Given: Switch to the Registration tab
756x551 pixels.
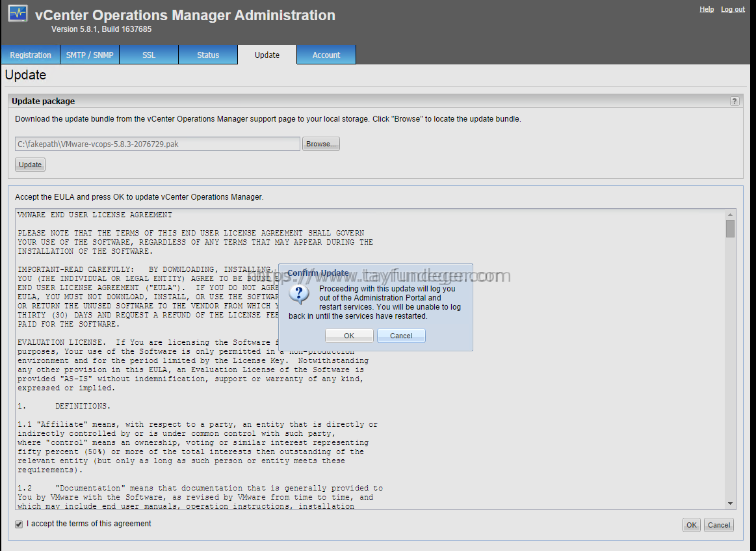Looking at the screenshot, I should coord(31,55).
